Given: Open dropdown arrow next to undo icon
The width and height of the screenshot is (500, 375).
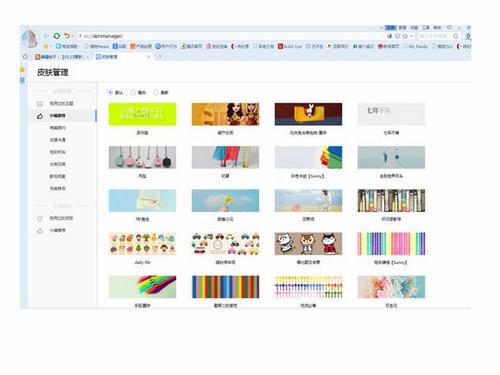Looking at the screenshot, I should 72,36.
